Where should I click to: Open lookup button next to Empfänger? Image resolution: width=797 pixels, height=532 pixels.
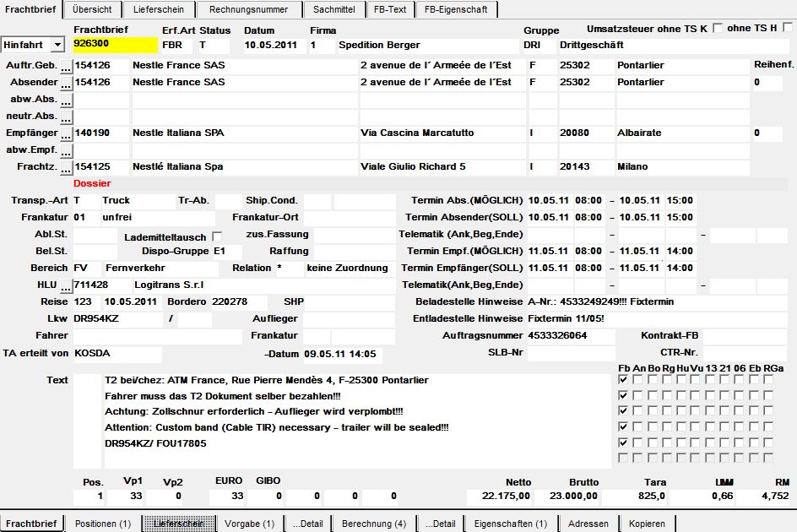pyautogui.click(x=66, y=134)
